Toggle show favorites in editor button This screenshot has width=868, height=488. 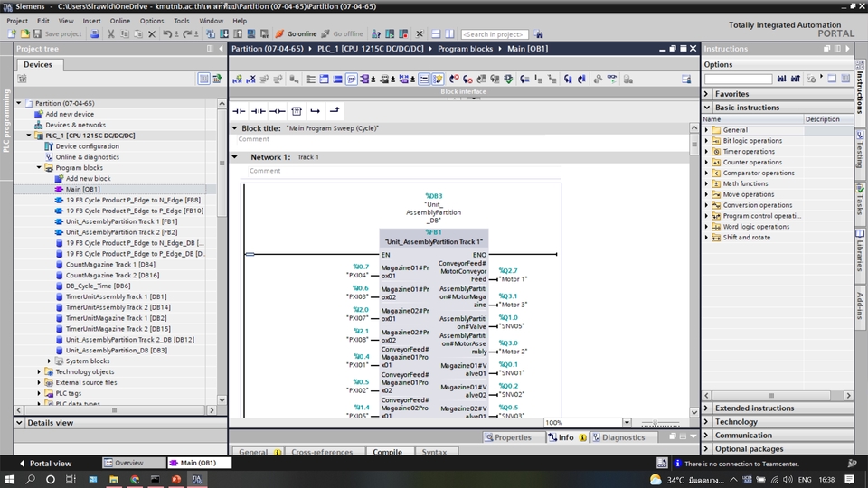438,80
